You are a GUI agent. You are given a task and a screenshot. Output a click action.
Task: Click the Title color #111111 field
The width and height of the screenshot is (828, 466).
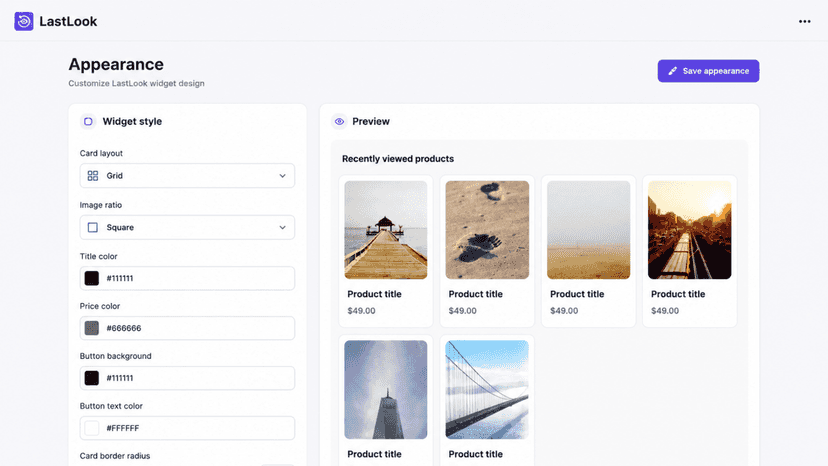(187, 278)
